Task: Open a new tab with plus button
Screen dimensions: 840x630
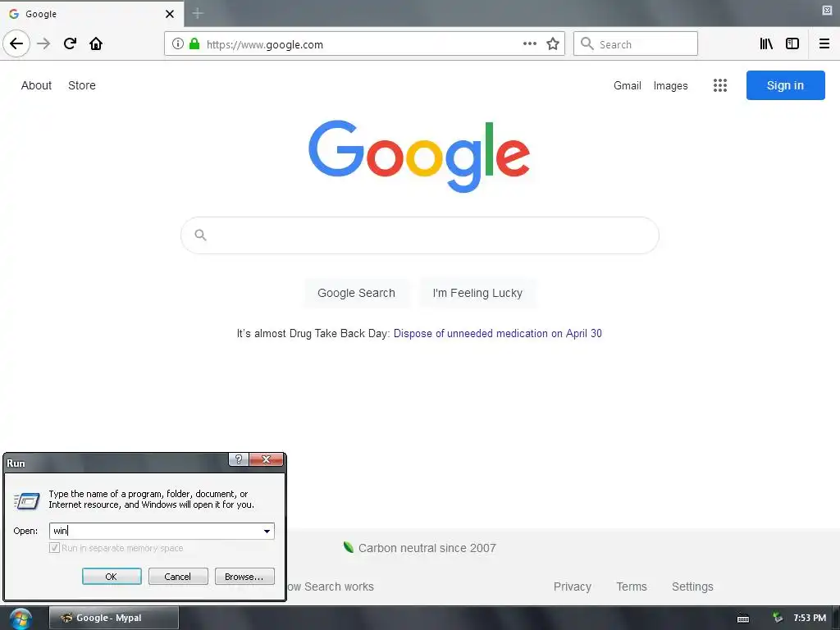Action: pos(198,13)
